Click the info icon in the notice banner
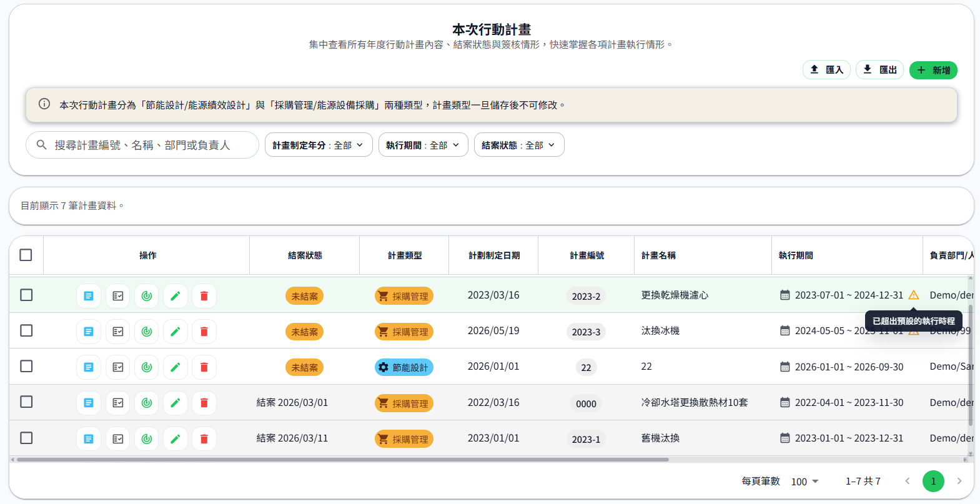The width and height of the screenshot is (980, 504). 44,104
